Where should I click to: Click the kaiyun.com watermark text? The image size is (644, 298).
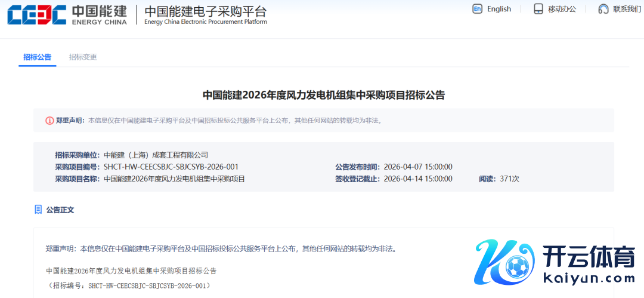588,278
